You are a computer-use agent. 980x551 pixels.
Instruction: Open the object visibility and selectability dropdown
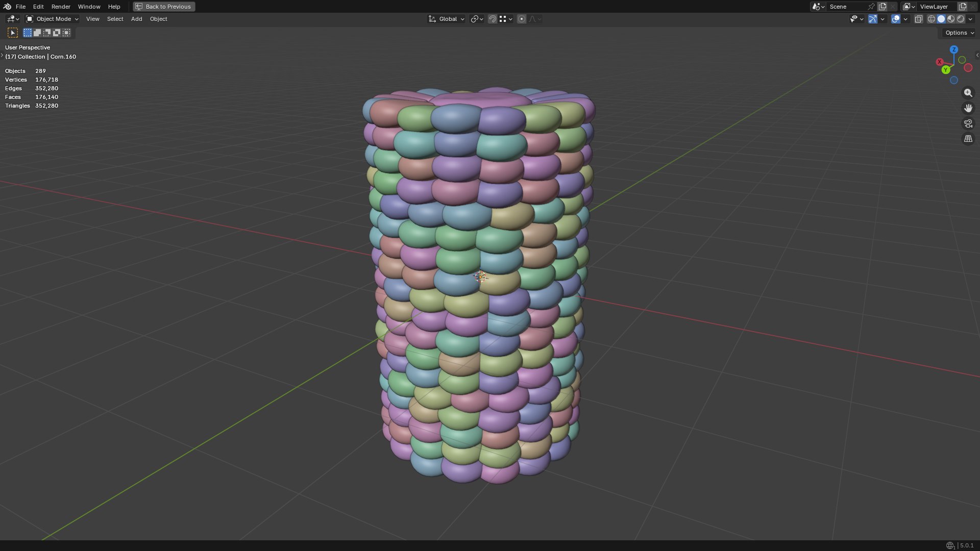(856, 19)
